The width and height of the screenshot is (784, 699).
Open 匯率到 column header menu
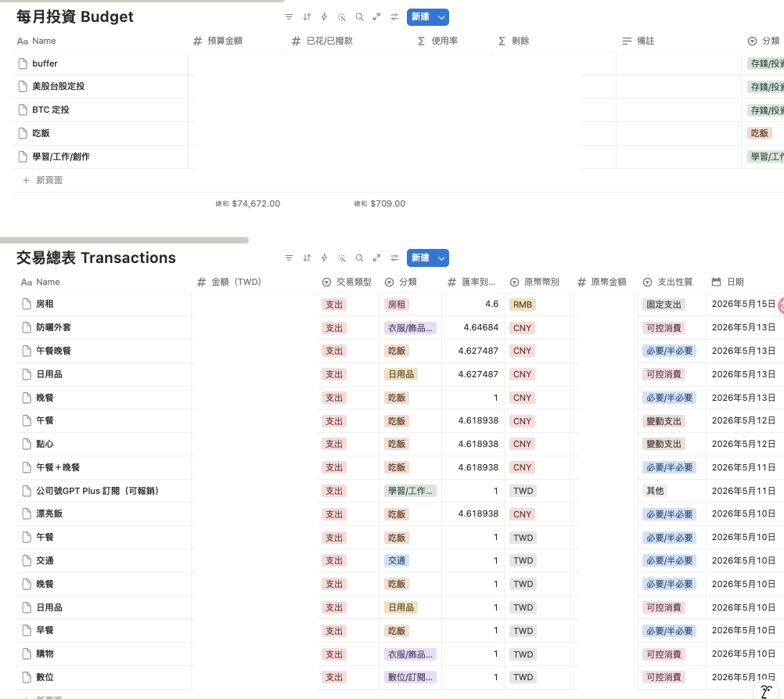[x=471, y=283]
